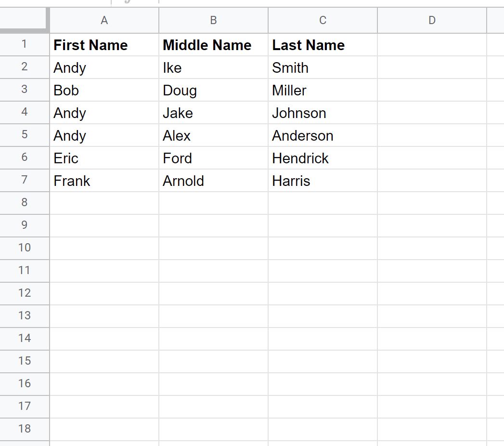Select the column D header
504x446 pixels.
(432, 20)
